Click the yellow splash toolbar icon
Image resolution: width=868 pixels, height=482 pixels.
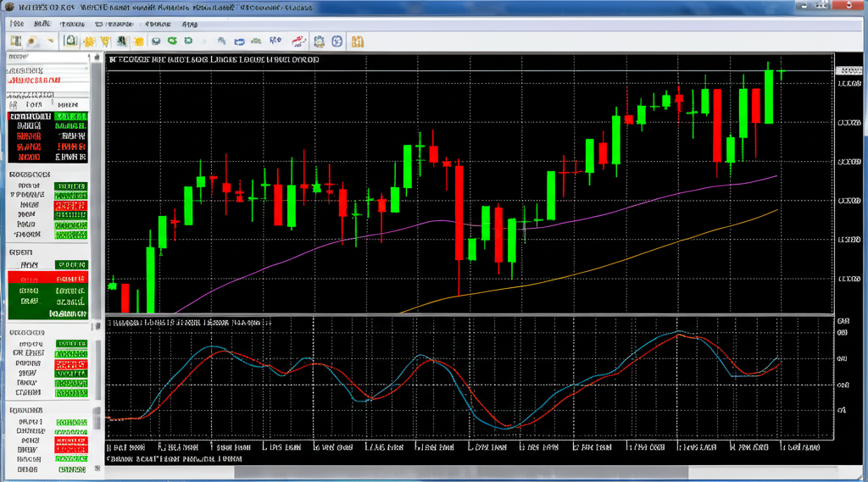coord(88,42)
